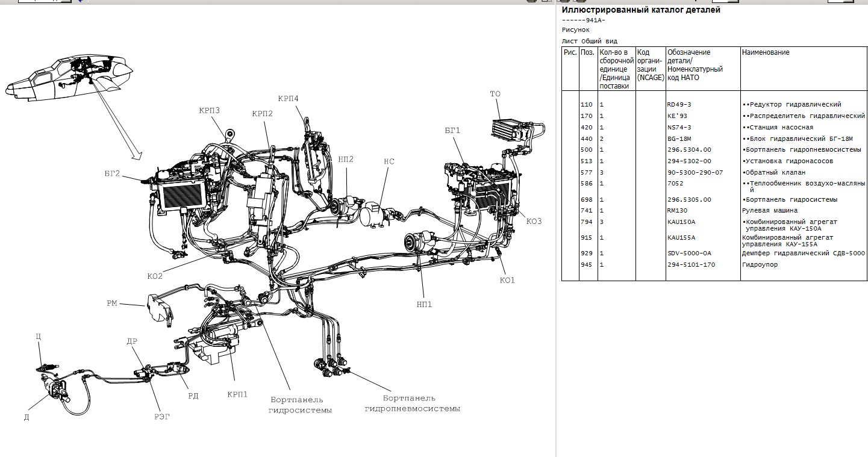Click the Бортпанель гидропневмосистемы diagram caption
Image resolution: width=868 pixels, height=457 pixels.
click(x=413, y=403)
